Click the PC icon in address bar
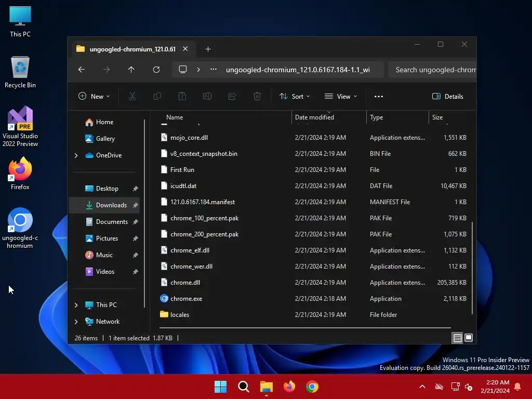 [183, 70]
